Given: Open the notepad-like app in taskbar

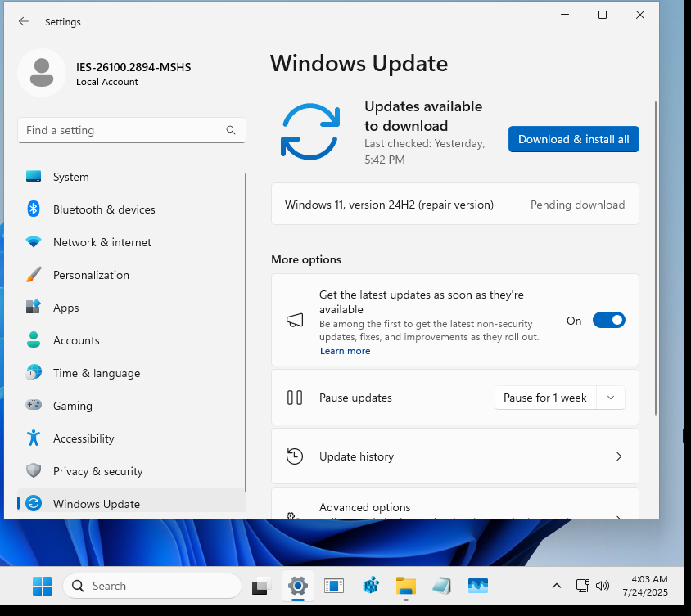Looking at the screenshot, I should point(442,586).
